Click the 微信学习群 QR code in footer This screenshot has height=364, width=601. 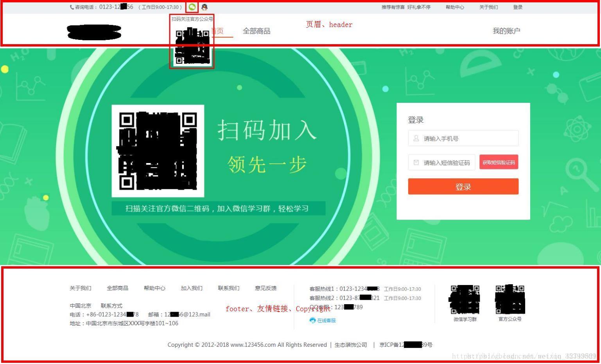(465, 299)
